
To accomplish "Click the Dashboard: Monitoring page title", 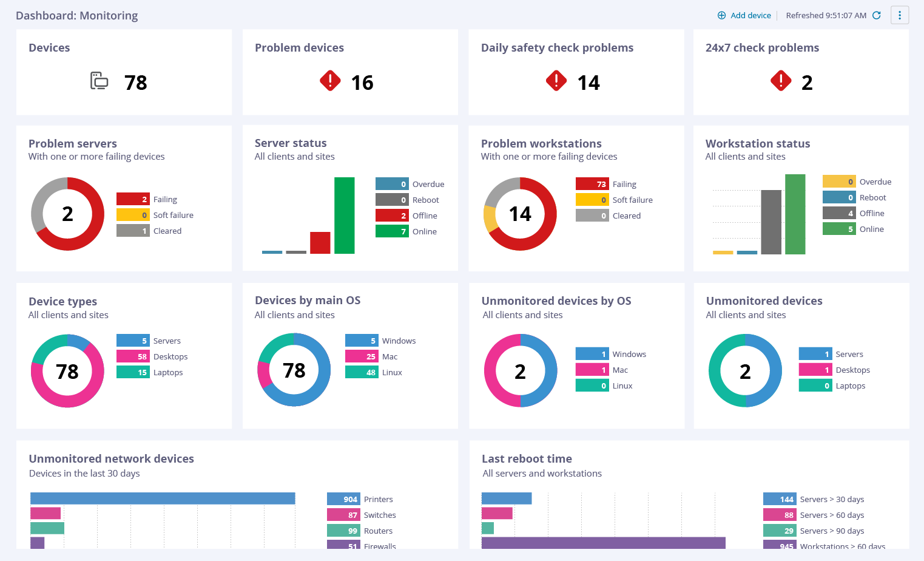I will tap(77, 15).
